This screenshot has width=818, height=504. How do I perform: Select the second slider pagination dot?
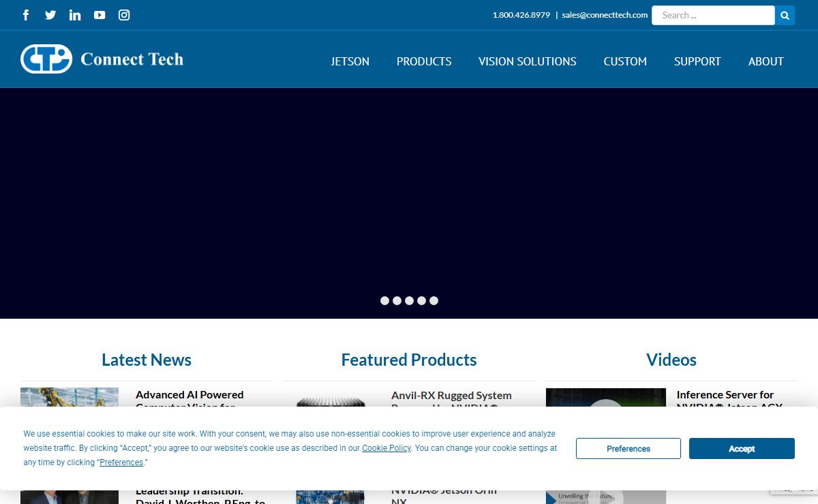point(397,300)
